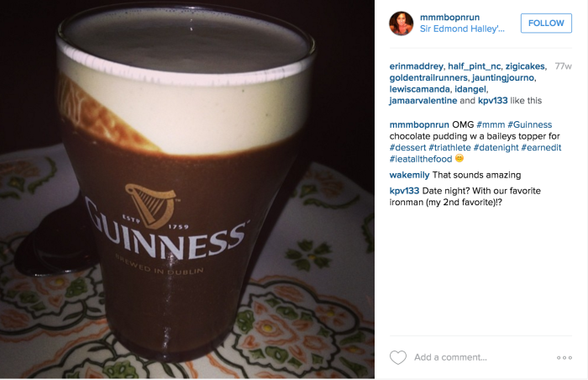The height and width of the screenshot is (380, 588).
Task: Open the mmmbopnrun username in header
Action: tap(449, 17)
